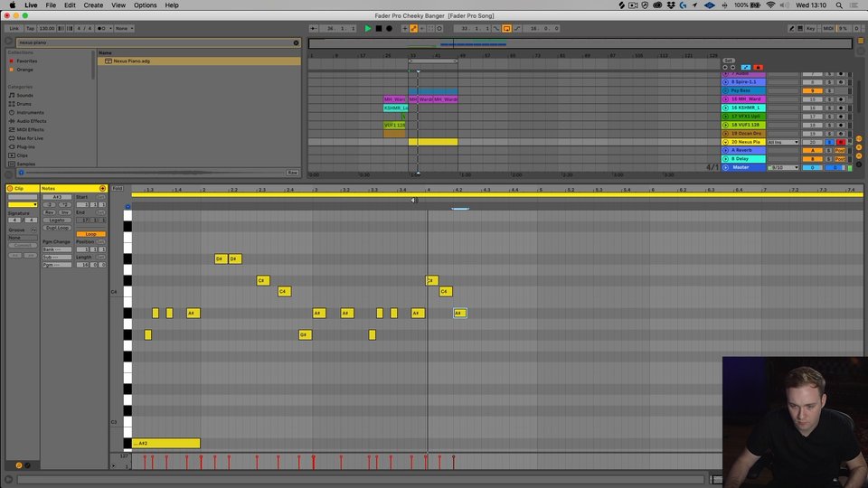Click the Legato button in Notes box

pos(57,221)
